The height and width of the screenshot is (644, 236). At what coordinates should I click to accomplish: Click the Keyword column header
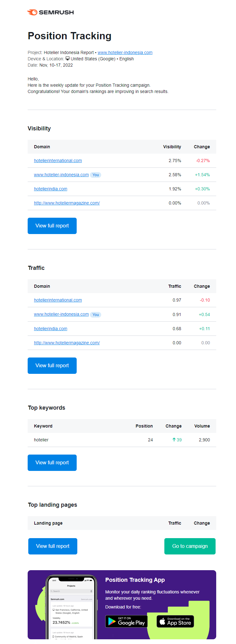click(x=43, y=426)
